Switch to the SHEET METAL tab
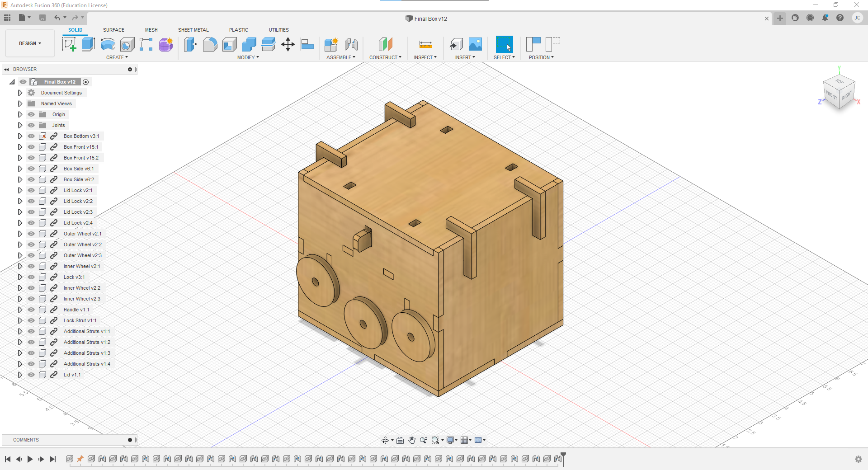 [x=193, y=30]
